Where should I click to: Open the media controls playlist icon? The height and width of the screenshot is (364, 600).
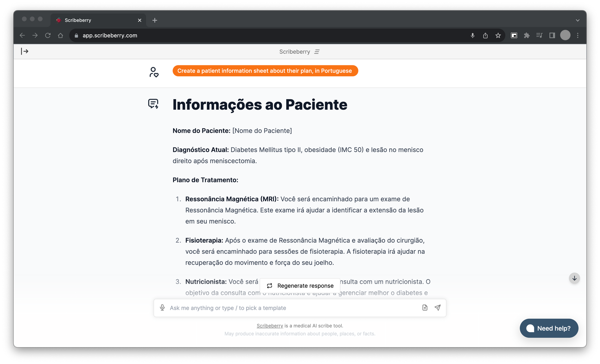click(x=539, y=35)
